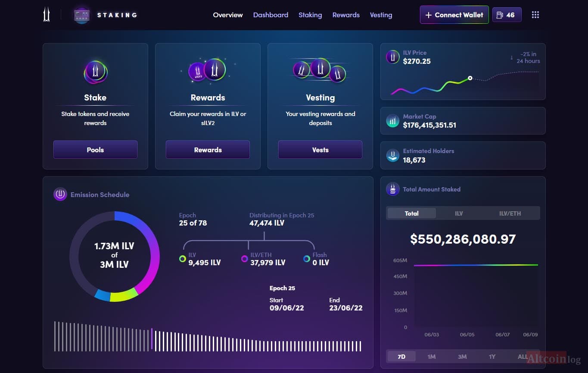Screen dimensions: 588x373
Task: Click the Estimated Holders icon
Action: [392, 155]
